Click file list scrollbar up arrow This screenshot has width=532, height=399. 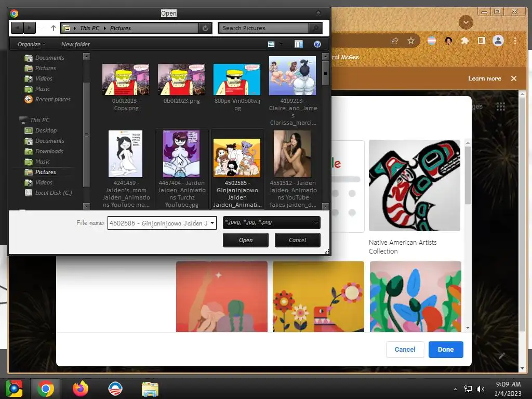point(325,56)
